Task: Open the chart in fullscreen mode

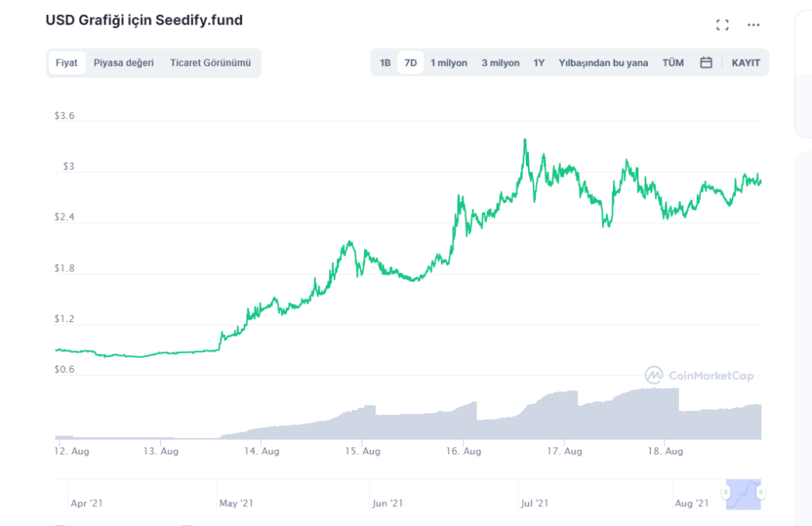Action: (722, 25)
